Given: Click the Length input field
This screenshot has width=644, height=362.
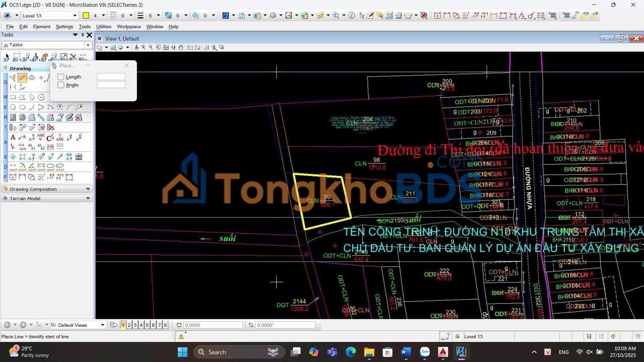Looking at the screenshot, I should point(111,77).
